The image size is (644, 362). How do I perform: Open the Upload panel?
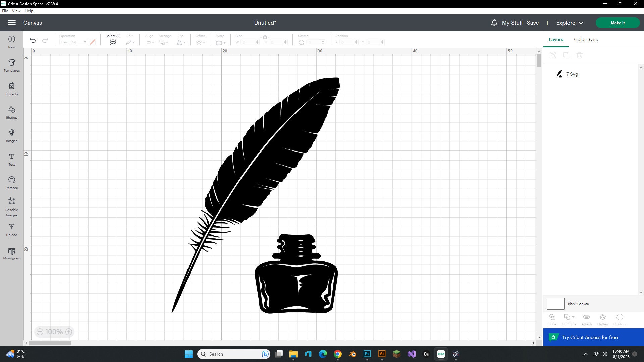click(x=11, y=230)
